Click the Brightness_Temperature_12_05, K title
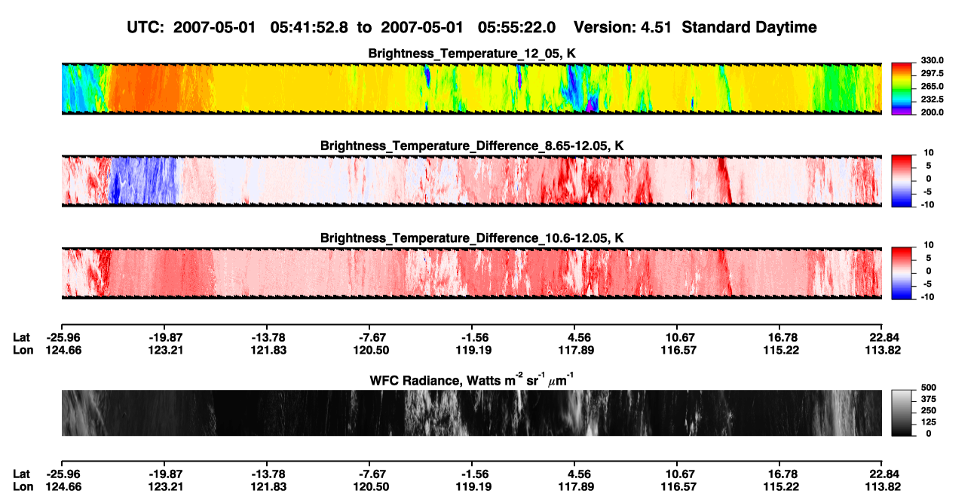The image size is (980, 503). click(x=472, y=53)
